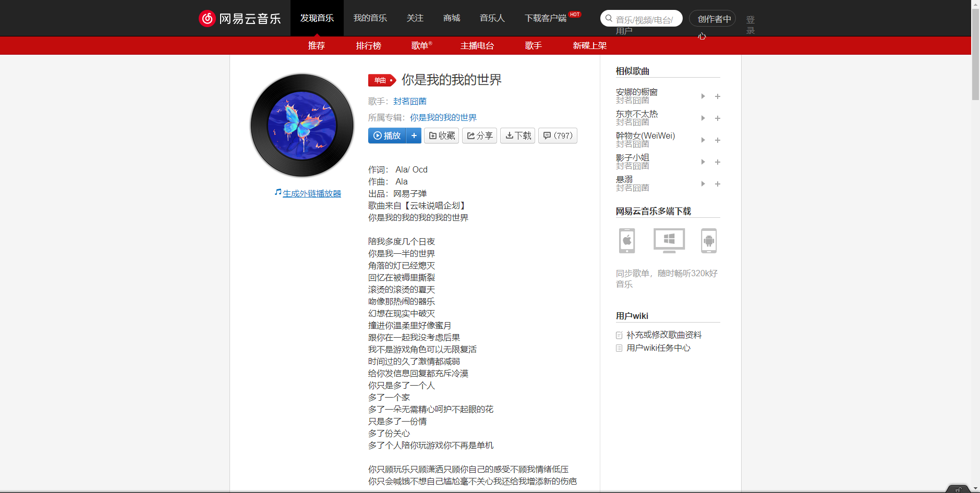Open the 排行榜 tab
This screenshot has width=980, height=493.
[x=368, y=45]
